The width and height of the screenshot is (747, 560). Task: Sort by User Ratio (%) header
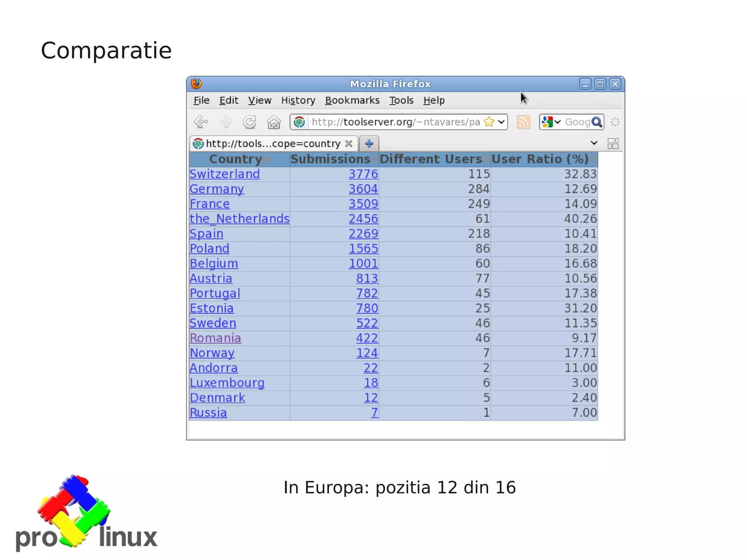click(544, 159)
